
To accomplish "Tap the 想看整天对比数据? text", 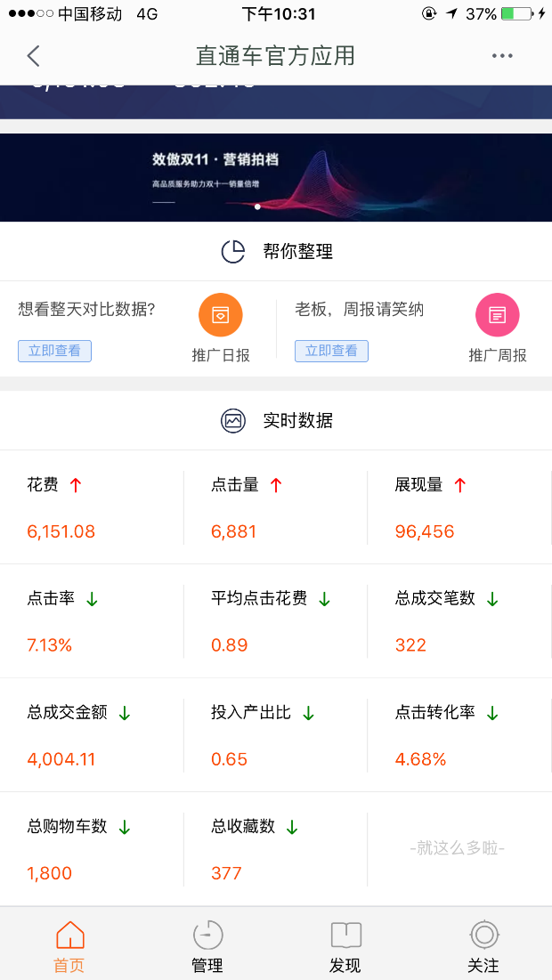I will (x=86, y=310).
